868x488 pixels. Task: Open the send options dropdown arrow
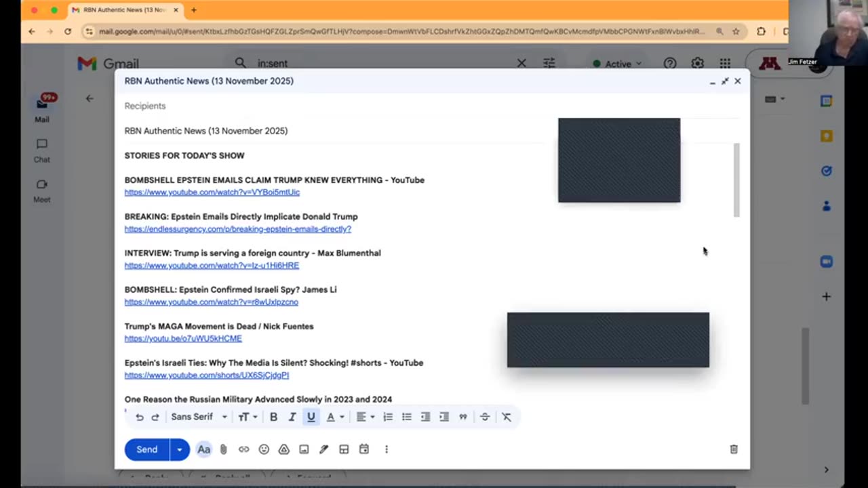click(x=180, y=449)
